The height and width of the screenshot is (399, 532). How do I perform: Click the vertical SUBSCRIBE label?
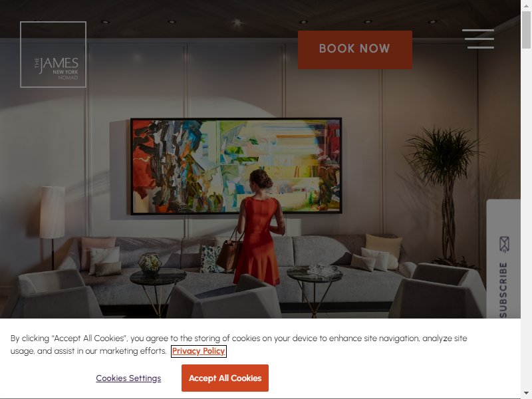click(x=503, y=290)
